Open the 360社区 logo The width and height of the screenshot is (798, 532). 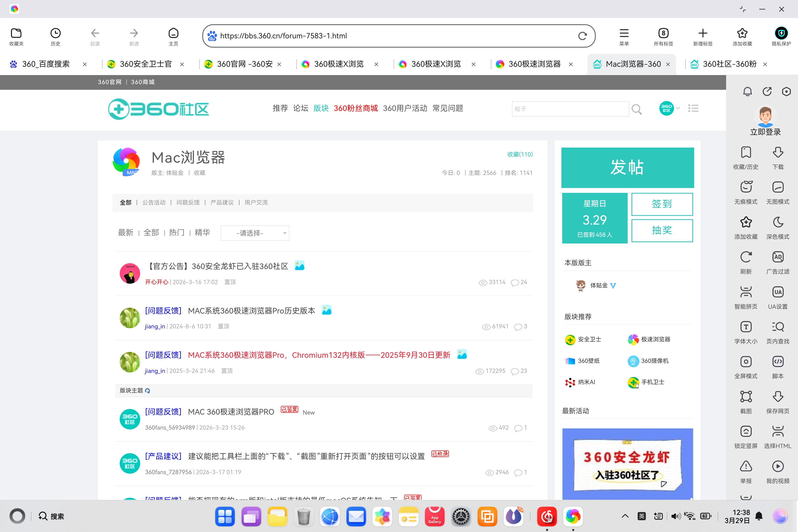(158, 109)
